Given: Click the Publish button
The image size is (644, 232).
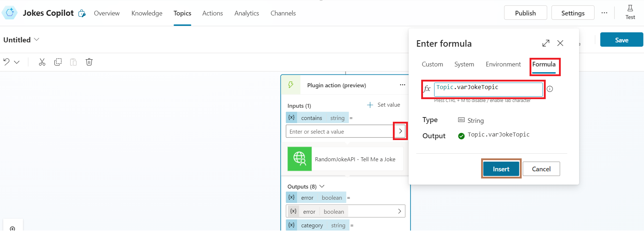Looking at the screenshot, I should pyautogui.click(x=525, y=13).
